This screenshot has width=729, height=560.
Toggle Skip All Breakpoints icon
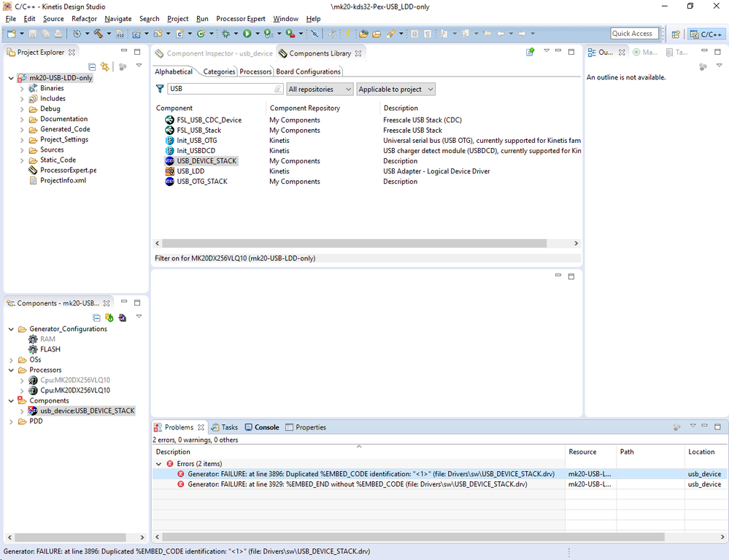pyautogui.click(x=315, y=34)
